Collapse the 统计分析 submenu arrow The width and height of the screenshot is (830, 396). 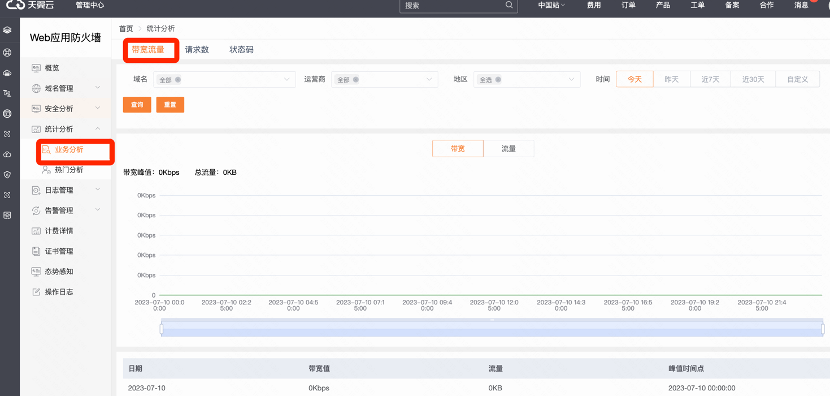[x=98, y=129]
